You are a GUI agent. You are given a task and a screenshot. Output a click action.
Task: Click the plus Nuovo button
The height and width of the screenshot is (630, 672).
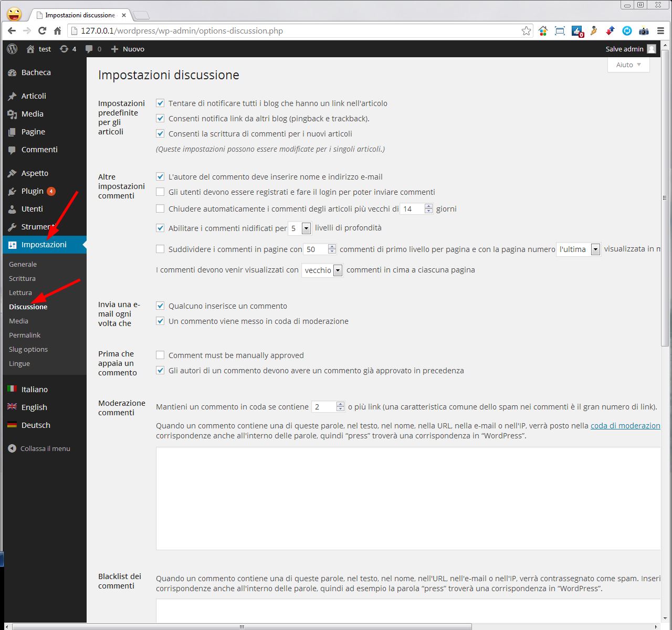click(x=128, y=49)
